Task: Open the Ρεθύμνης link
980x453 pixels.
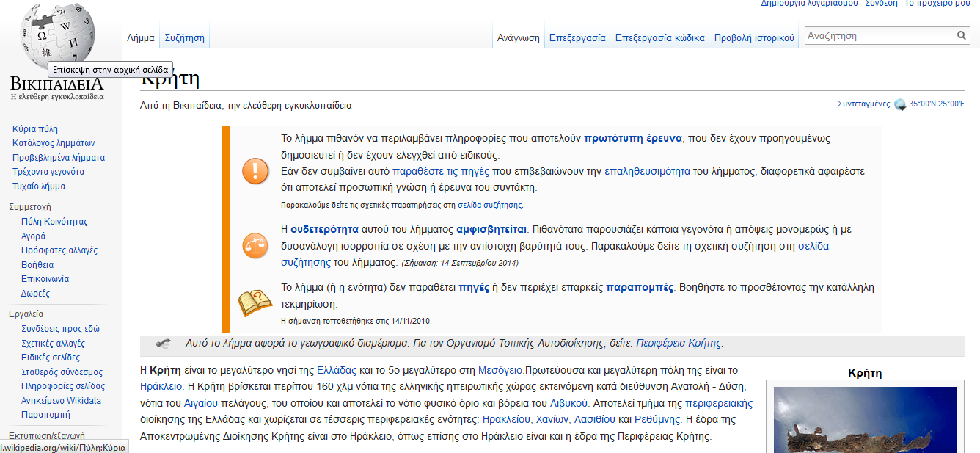Action: [657, 420]
